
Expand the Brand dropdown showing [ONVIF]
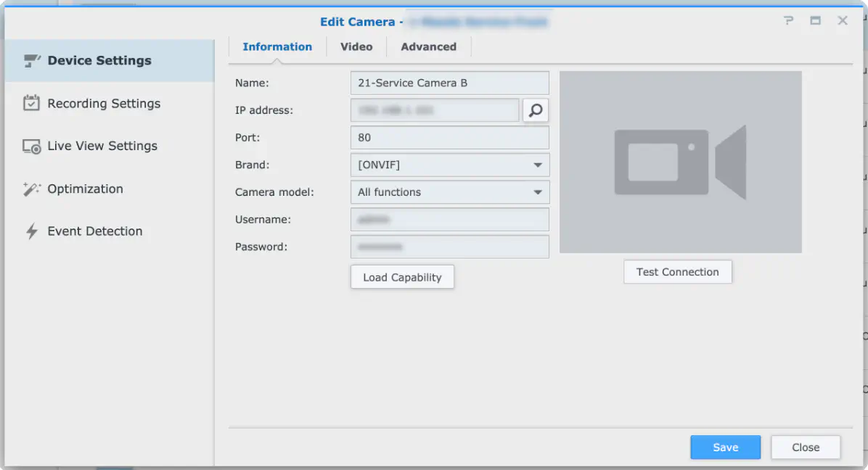[x=449, y=165]
